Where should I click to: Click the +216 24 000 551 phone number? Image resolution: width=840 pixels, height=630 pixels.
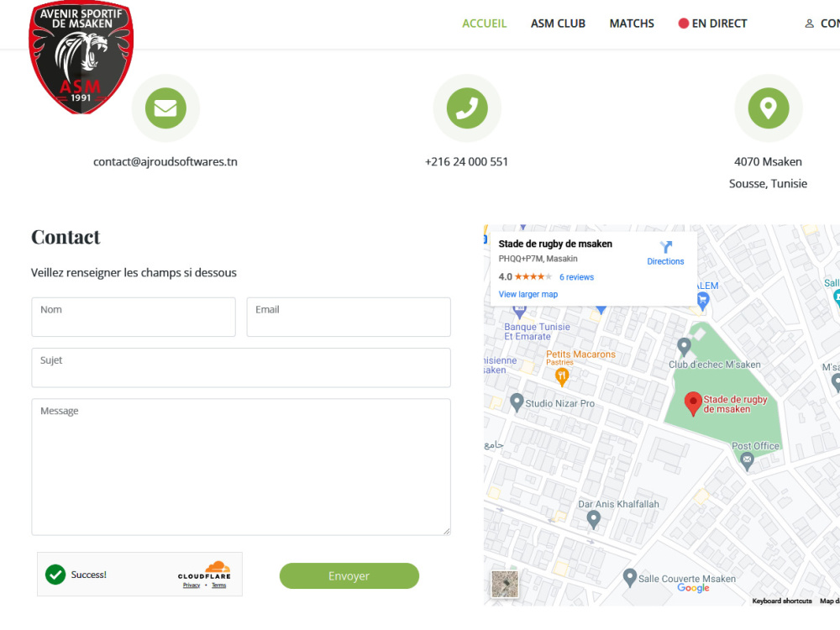[466, 162]
